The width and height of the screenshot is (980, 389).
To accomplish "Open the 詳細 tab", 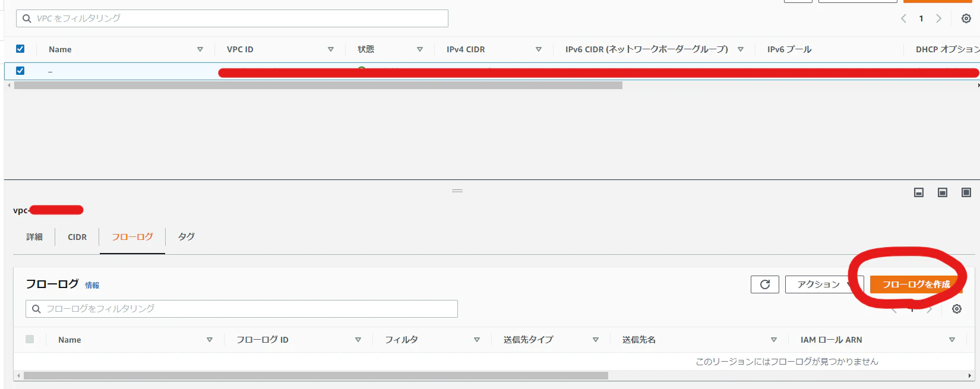I will pyautogui.click(x=34, y=237).
